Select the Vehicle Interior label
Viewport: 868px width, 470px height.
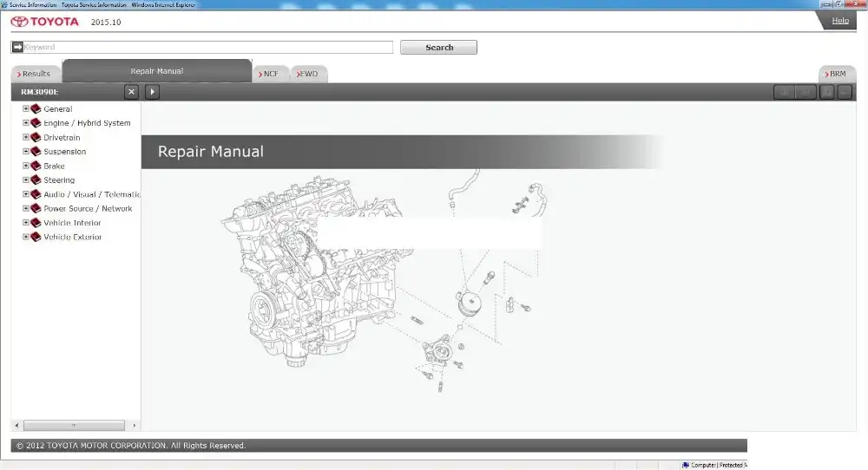pyautogui.click(x=72, y=223)
